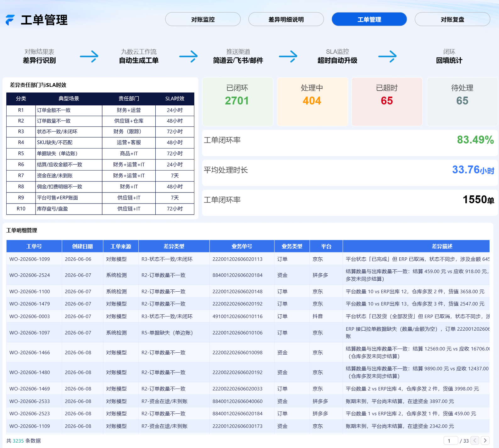Screen dimensions: 499x448
Task: Select work order WO-202606-2533
Action: pyautogui.click(x=30, y=401)
